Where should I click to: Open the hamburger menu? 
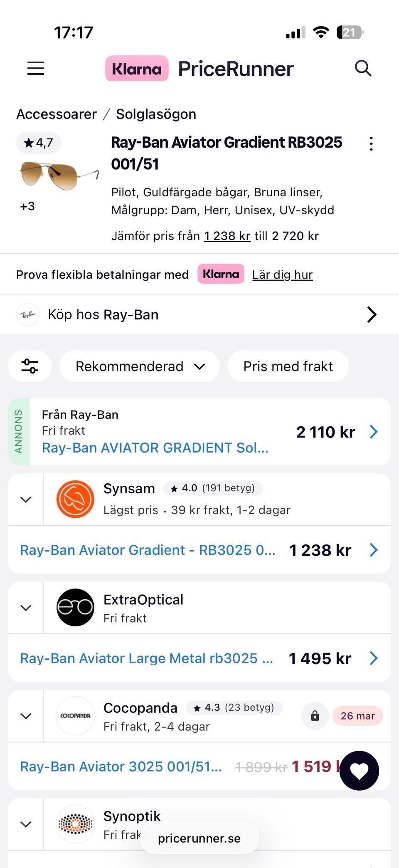pyautogui.click(x=36, y=68)
